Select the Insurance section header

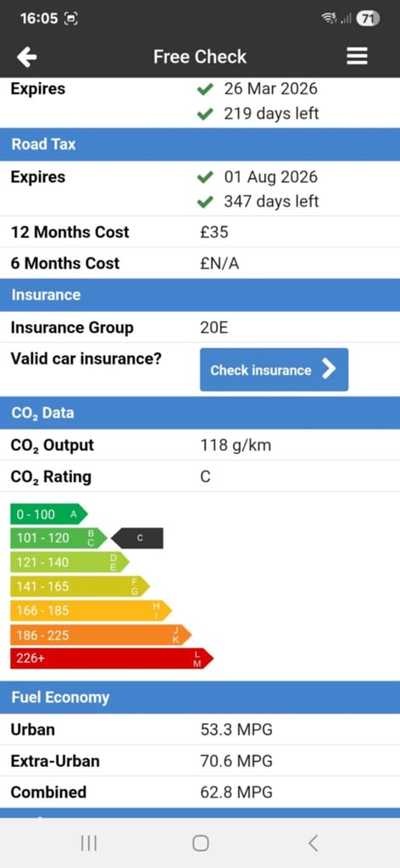(200, 294)
